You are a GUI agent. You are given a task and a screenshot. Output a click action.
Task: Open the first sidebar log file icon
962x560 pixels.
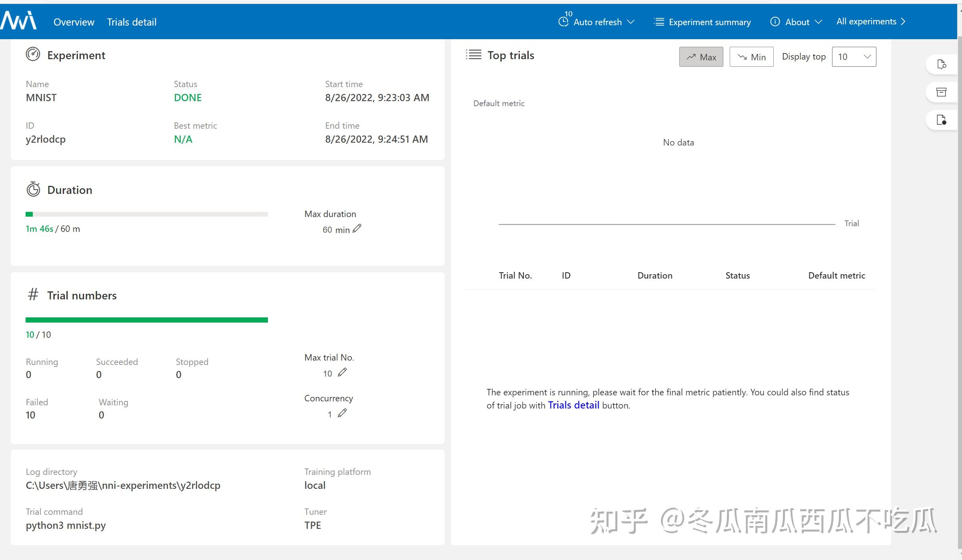[942, 64]
